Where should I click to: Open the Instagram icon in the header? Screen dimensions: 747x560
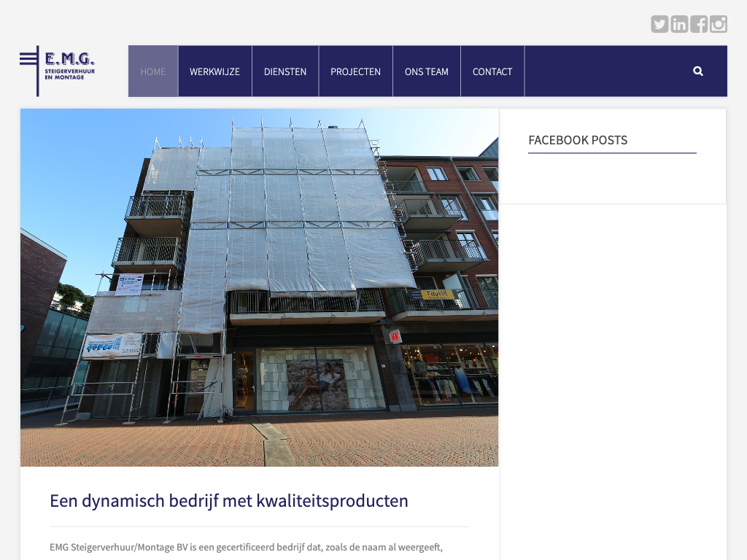pos(718,24)
